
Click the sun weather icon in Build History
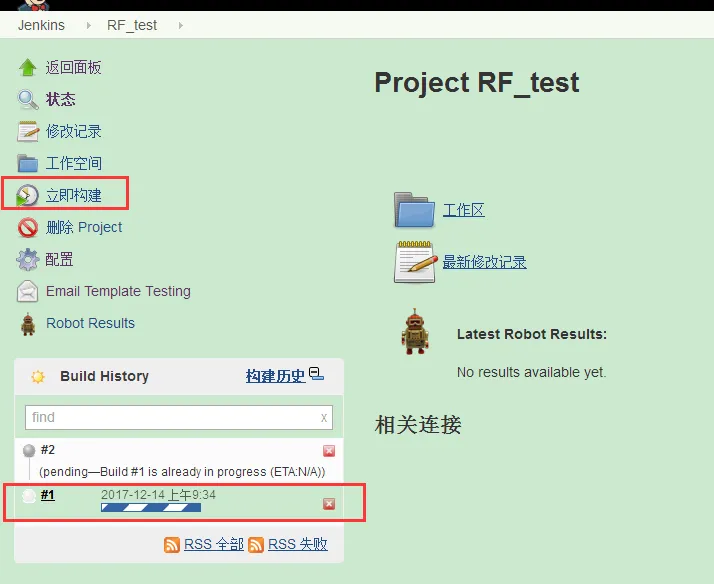[x=38, y=376]
